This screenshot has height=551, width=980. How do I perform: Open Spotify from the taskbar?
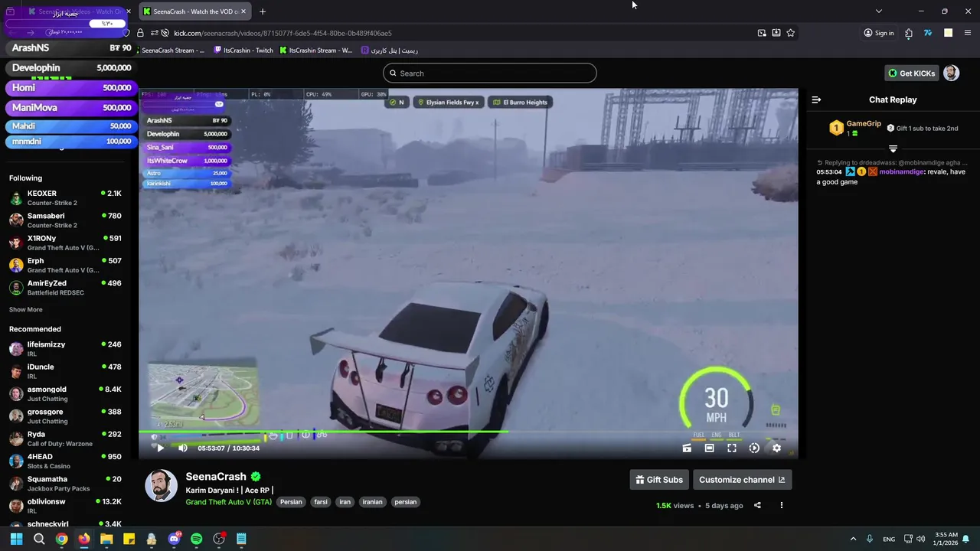tap(197, 539)
